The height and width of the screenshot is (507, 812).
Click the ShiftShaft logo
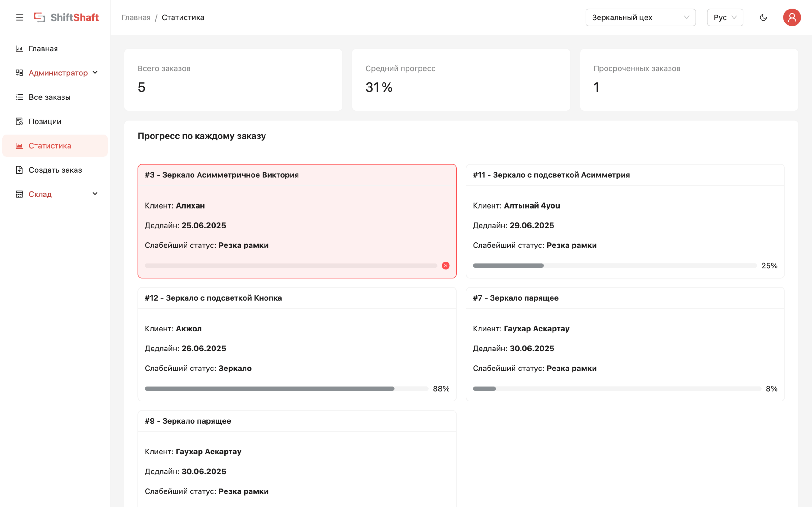[66, 17]
